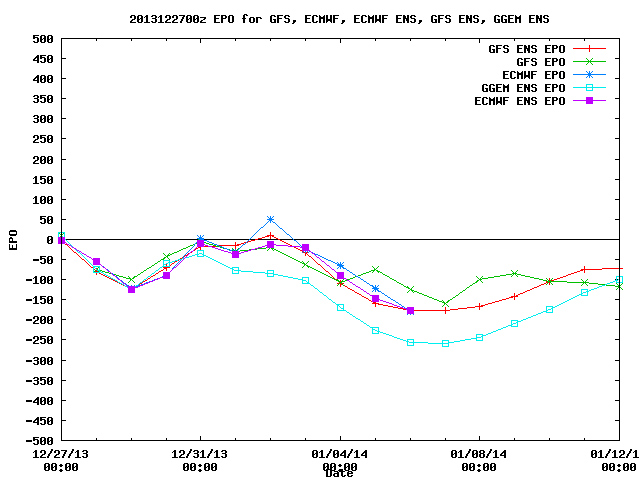Viewport: 640px width, 480px height.
Task: Click the final ECMWF ENS purple square near -175
Action: 410,311
